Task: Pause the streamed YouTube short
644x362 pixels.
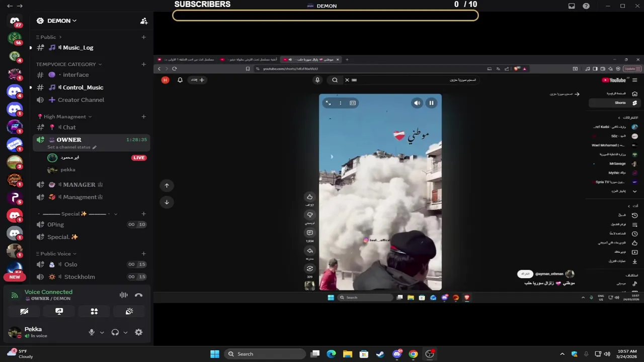Action: [x=431, y=103]
